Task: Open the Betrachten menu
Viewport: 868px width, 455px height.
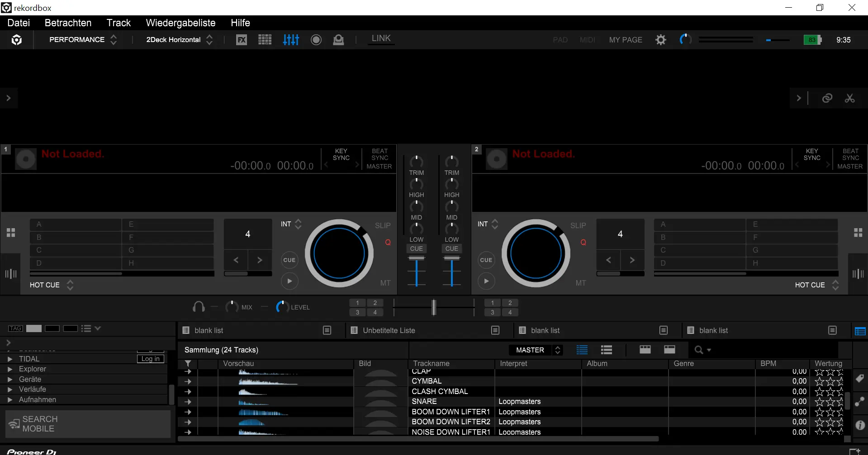Action: tap(68, 23)
